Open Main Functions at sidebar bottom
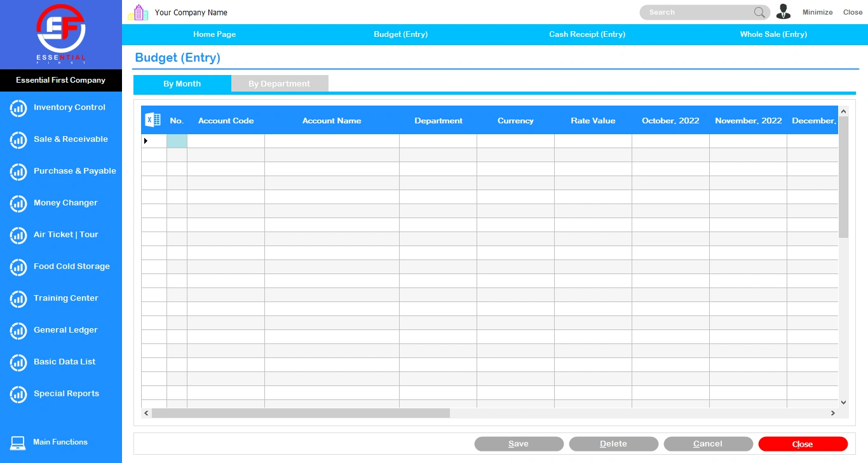 point(60,442)
